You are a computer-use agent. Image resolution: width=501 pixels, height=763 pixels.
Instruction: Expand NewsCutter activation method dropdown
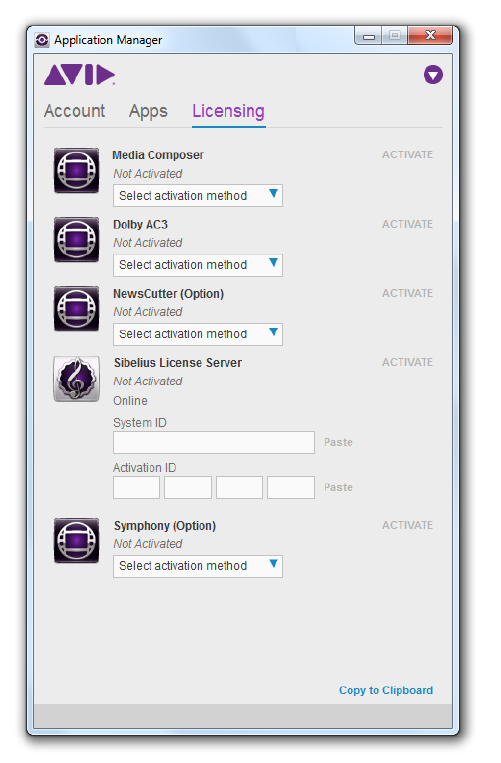pos(197,334)
